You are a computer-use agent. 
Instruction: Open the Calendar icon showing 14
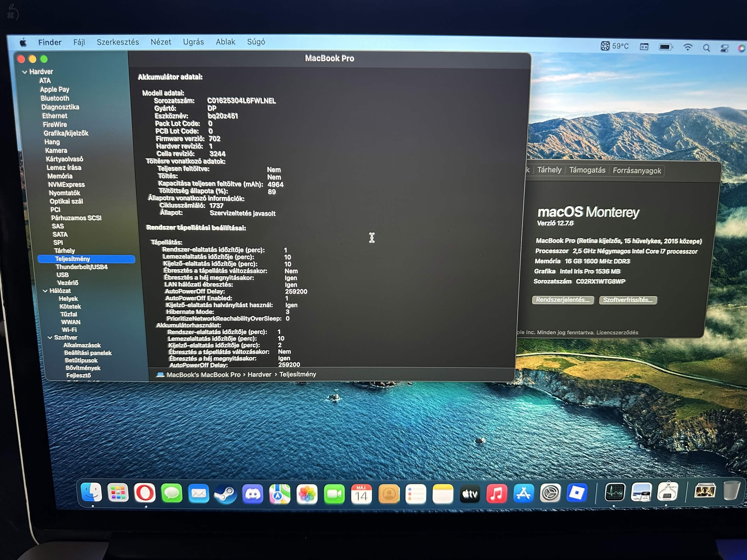click(x=361, y=494)
